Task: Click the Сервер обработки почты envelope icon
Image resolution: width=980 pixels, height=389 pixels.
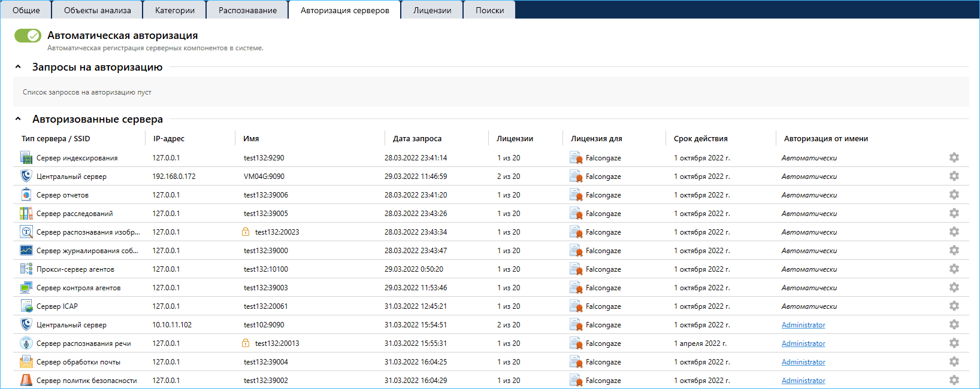Action: coord(26,362)
